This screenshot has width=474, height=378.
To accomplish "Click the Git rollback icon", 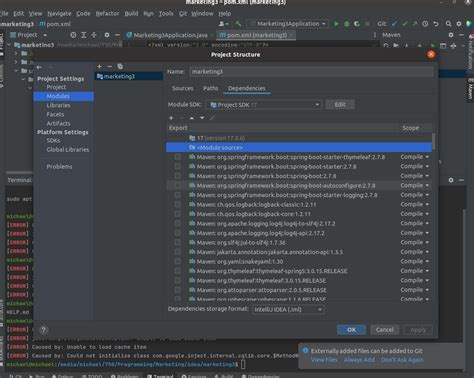I will [436, 24].
